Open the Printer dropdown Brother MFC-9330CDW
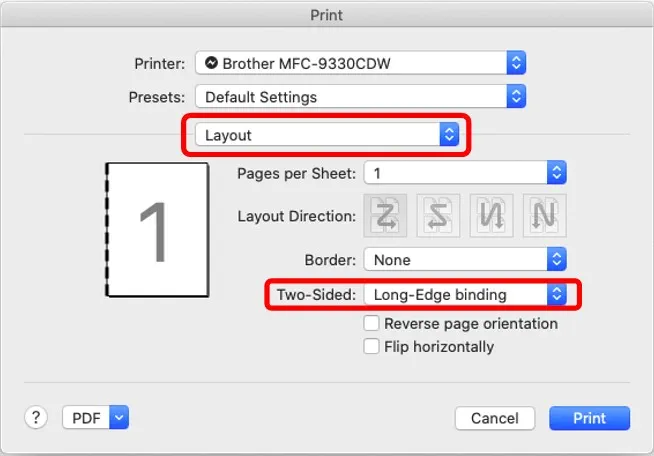This screenshot has width=654, height=456. 360,63
